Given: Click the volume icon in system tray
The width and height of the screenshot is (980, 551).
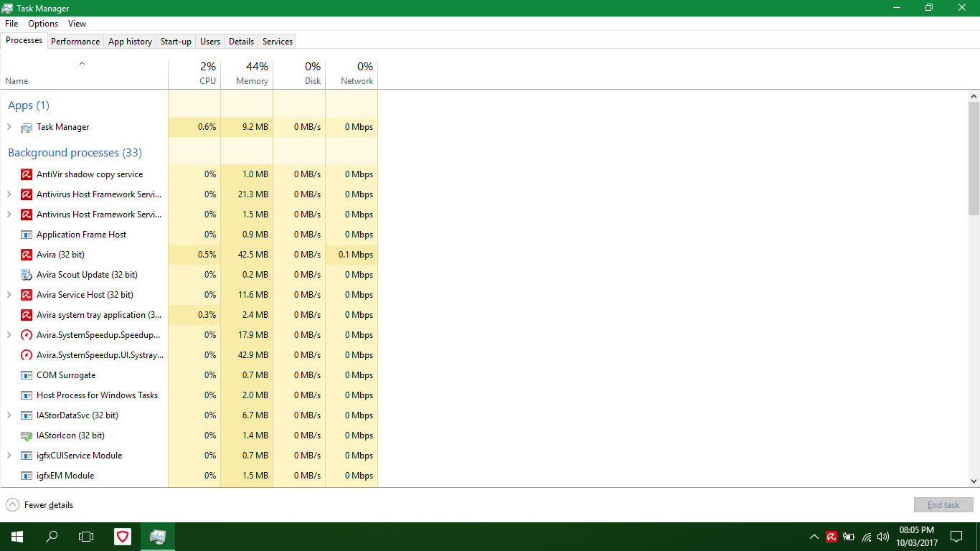Looking at the screenshot, I should pyautogui.click(x=882, y=537).
